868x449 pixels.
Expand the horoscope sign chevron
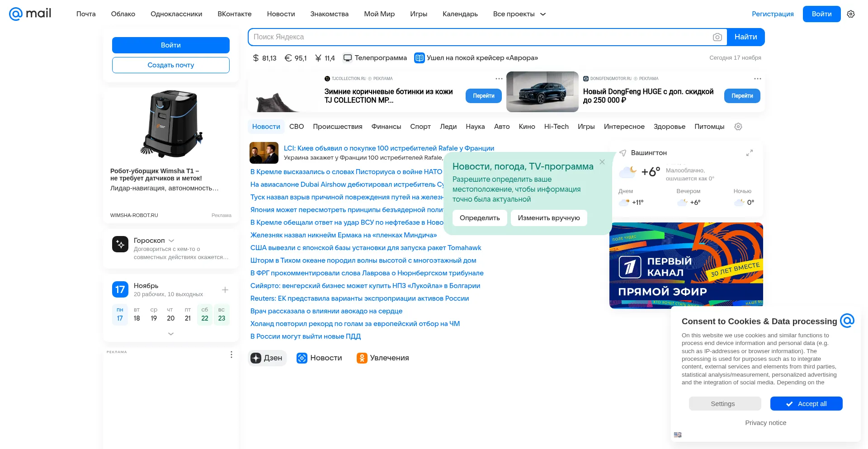click(171, 241)
